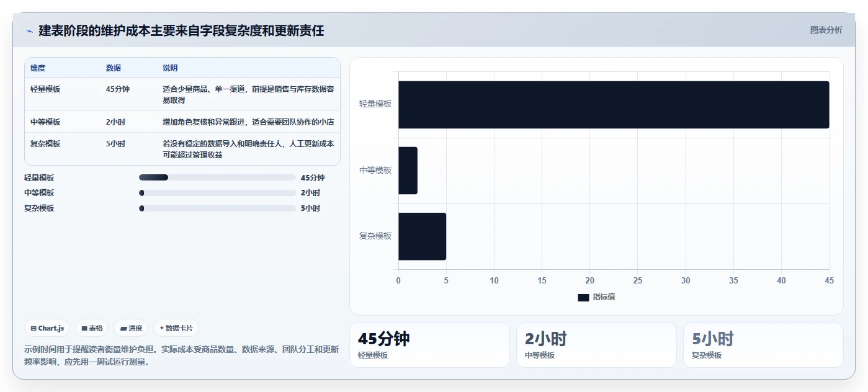The image size is (868, 392).
Task: Click the 数据 column header
Action: point(114,68)
